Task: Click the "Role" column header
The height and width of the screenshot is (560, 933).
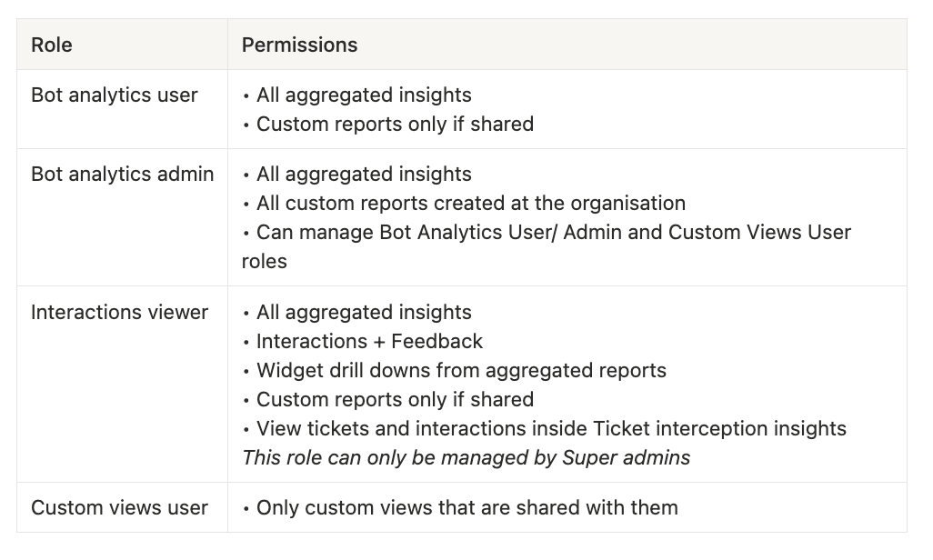Action: [52, 45]
